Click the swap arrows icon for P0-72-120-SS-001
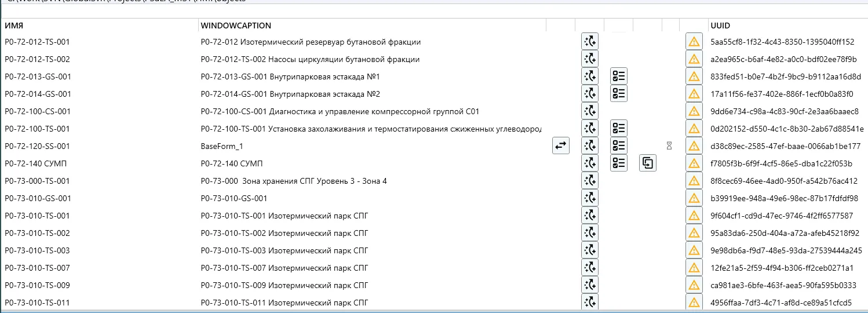Viewport: 868px width, 313px height. [561, 146]
